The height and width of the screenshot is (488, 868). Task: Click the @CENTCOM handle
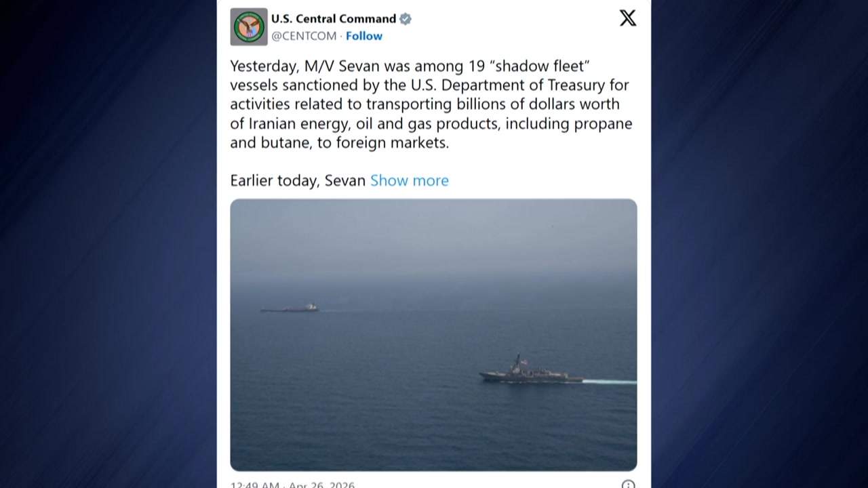pos(304,36)
